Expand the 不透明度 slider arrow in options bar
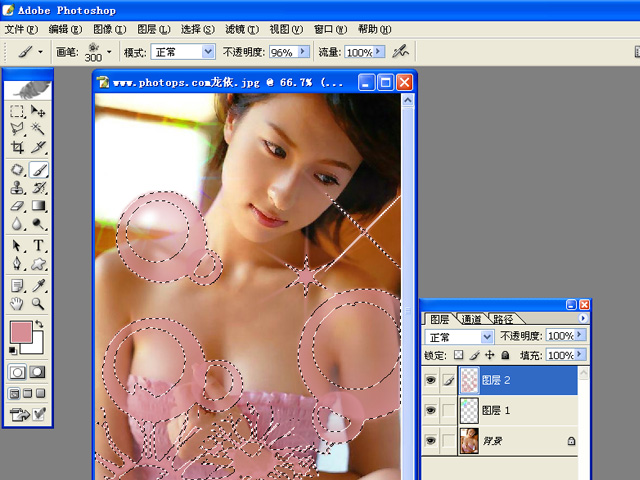This screenshot has width=640, height=480. click(x=303, y=51)
